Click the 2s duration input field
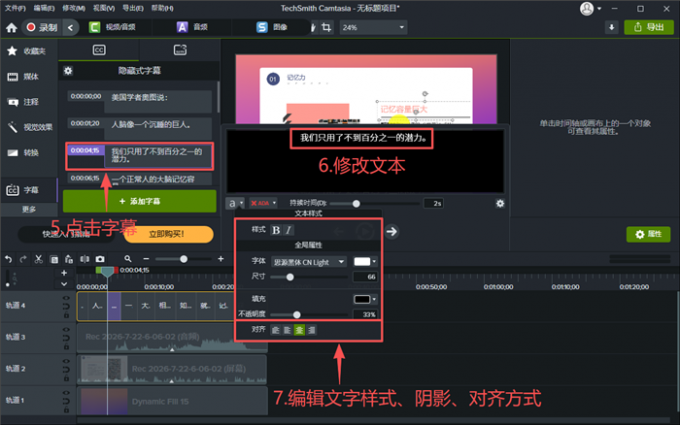The image size is (680, 425). click(433, 203)
